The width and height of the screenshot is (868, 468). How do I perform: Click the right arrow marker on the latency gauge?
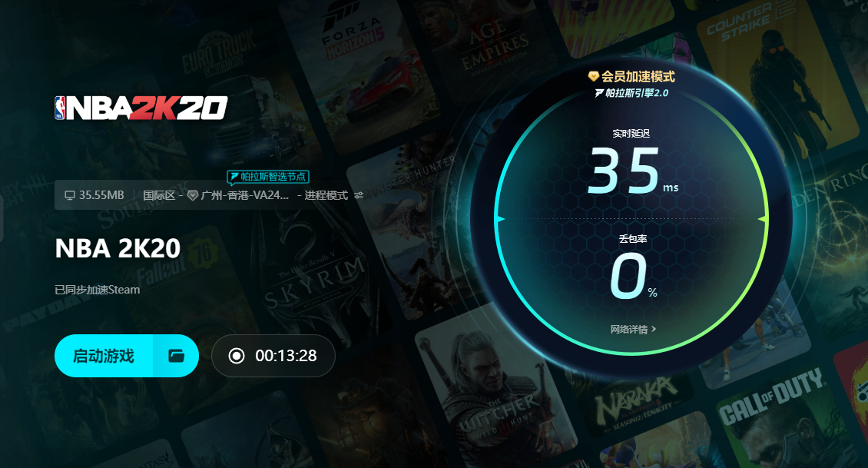pyautogui.click(x=762, y=219)
